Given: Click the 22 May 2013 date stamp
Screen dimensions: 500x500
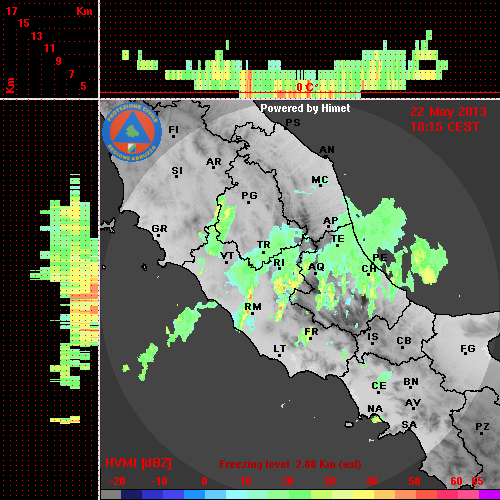Looking at the screenshot, I should 448,112.
